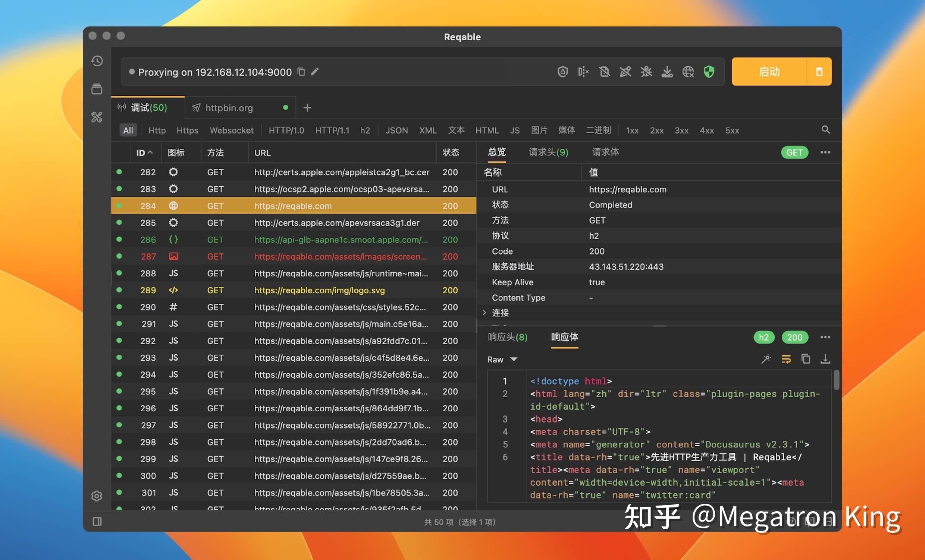Image resolution: width=925 pixels, height=560 pixels.
Task: Enable the 5xx status filter
Action: point(732,130)
